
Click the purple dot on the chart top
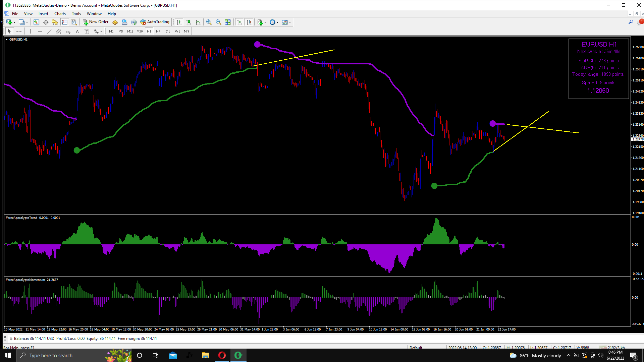click(x=257, y=44)
